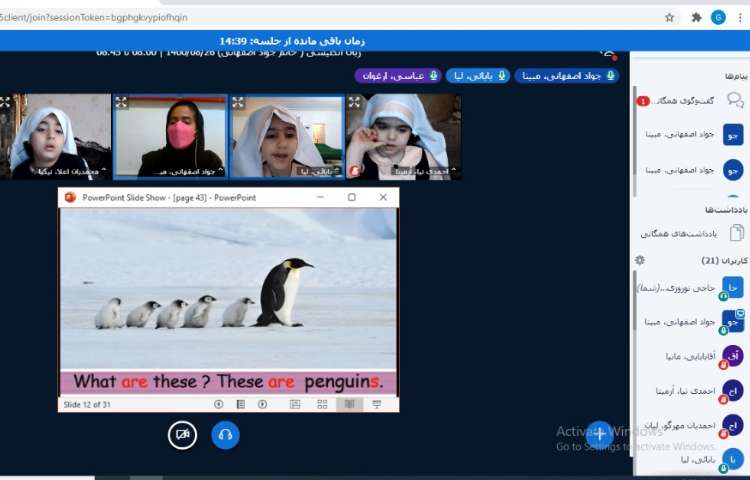
Task: Toggle the webcam share button
Action: (x=182, y=434)
